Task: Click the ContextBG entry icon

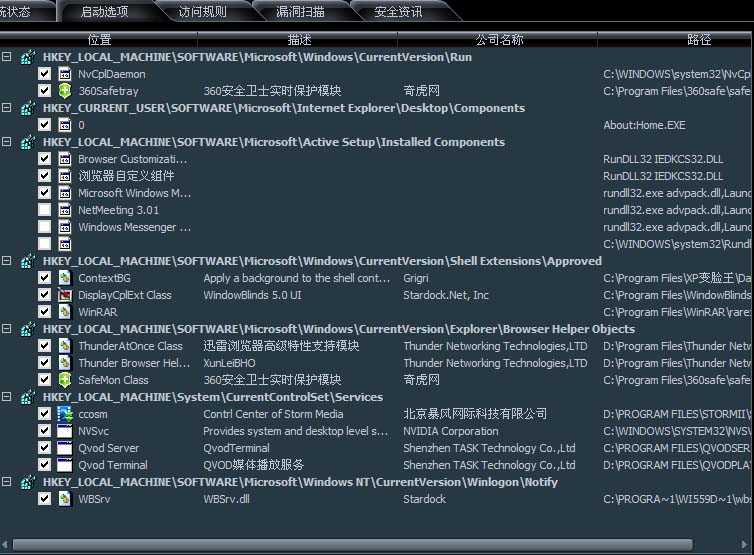Action: 64,278
